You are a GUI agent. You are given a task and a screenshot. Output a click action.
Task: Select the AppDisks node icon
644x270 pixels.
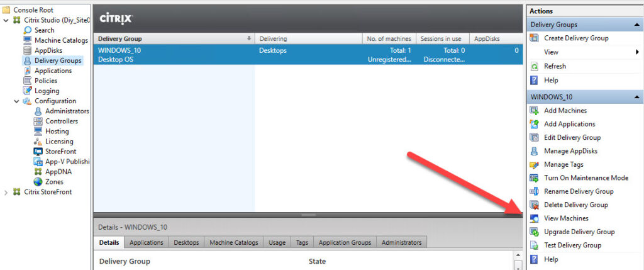[x=28, y=50]
